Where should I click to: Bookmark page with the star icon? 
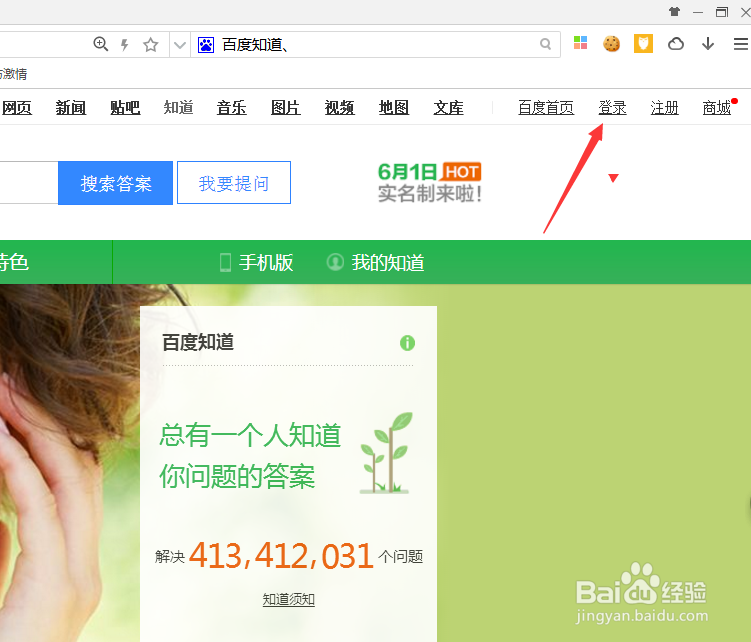click(151, 45)
